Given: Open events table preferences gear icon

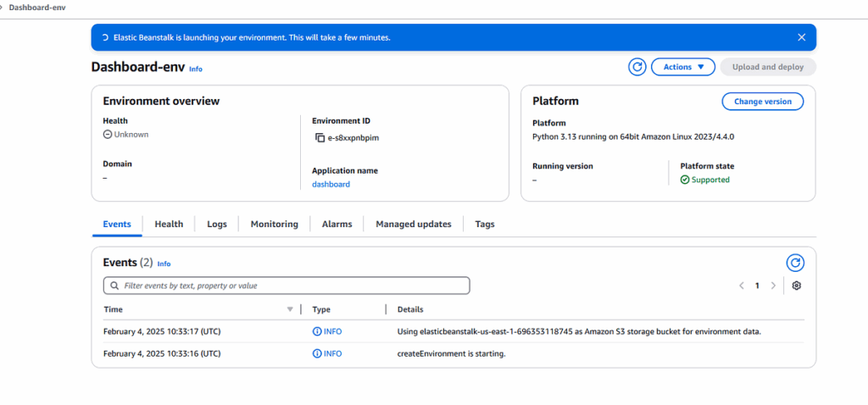Looking at the screenshot, I should (x=797, y=286).
